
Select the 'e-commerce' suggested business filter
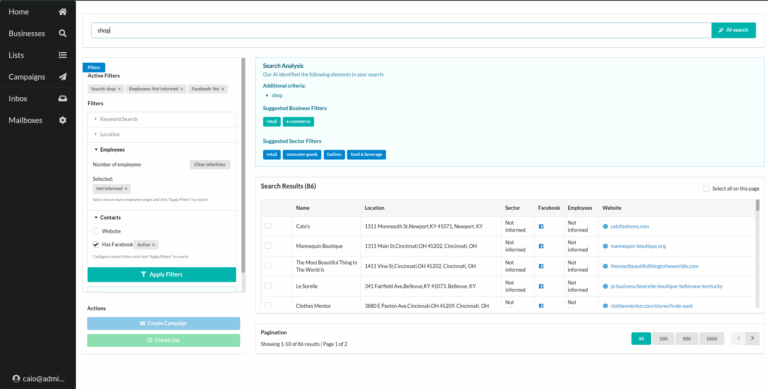[x=298, y=122]
